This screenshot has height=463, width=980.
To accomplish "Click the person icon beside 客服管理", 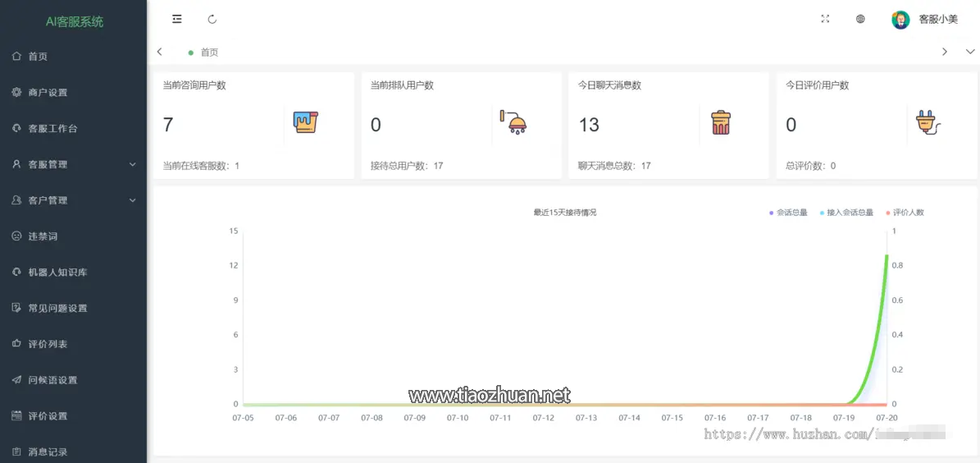I will tap(17, 164).
